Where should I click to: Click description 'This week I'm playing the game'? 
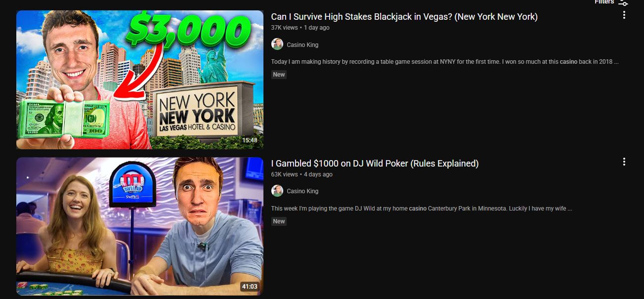422,209
